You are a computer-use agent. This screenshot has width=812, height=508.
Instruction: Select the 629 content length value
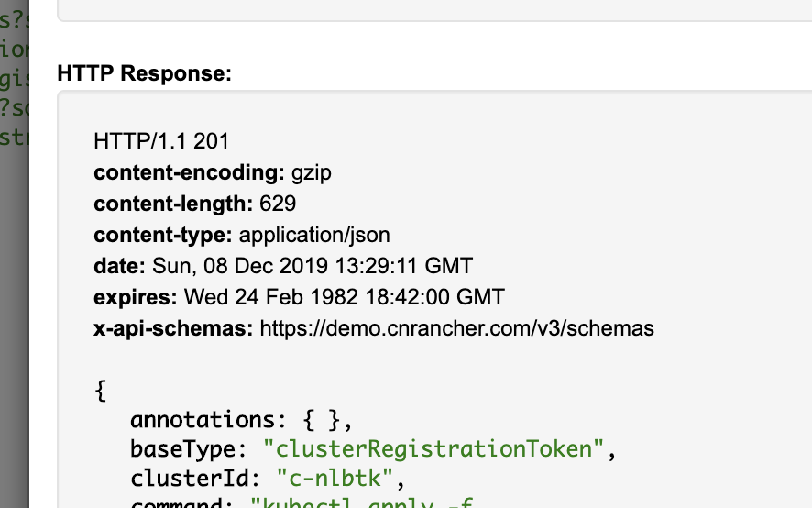click(278, 204)
